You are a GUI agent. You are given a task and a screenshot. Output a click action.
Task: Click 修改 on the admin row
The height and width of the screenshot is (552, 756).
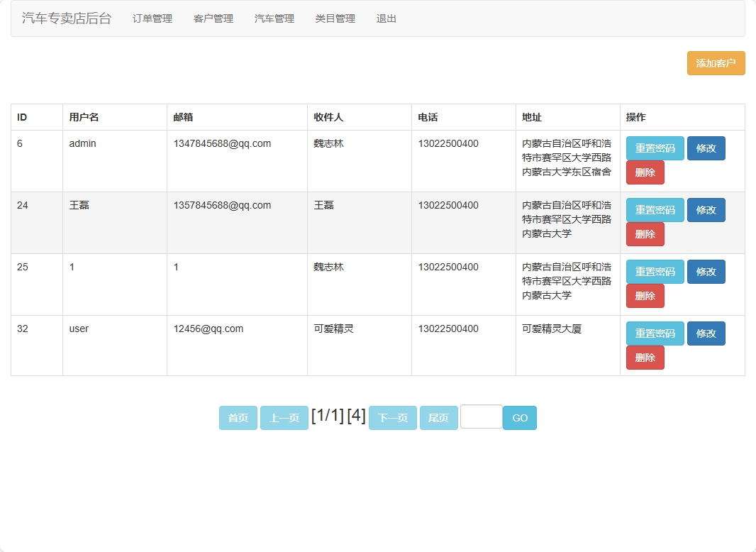click(x=706, y=148)
